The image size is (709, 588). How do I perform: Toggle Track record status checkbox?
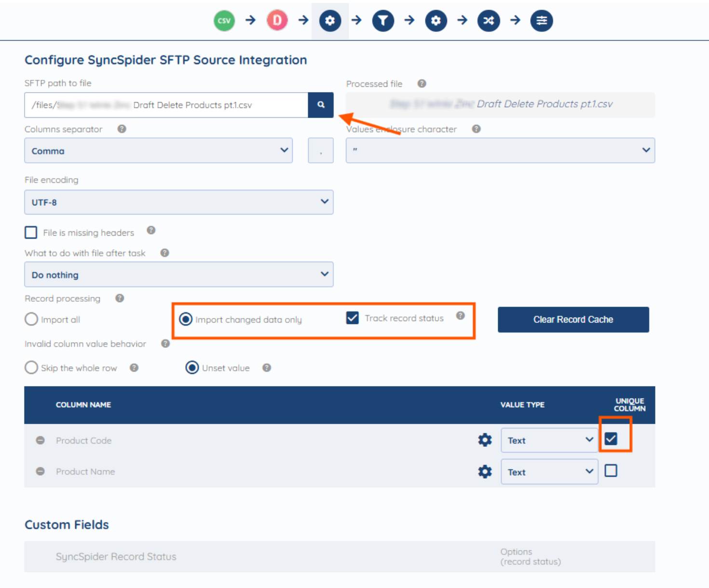point(353,318)
